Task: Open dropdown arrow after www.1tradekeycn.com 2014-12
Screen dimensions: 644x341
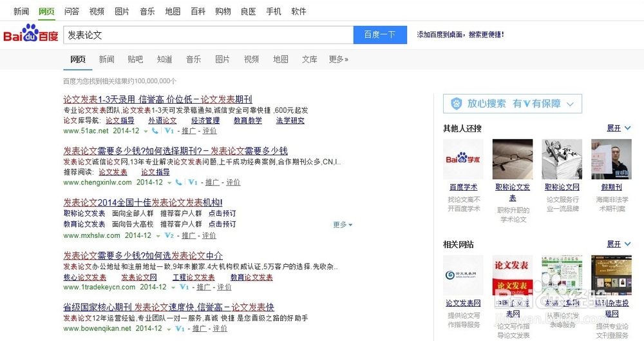Action: (173, 287)
